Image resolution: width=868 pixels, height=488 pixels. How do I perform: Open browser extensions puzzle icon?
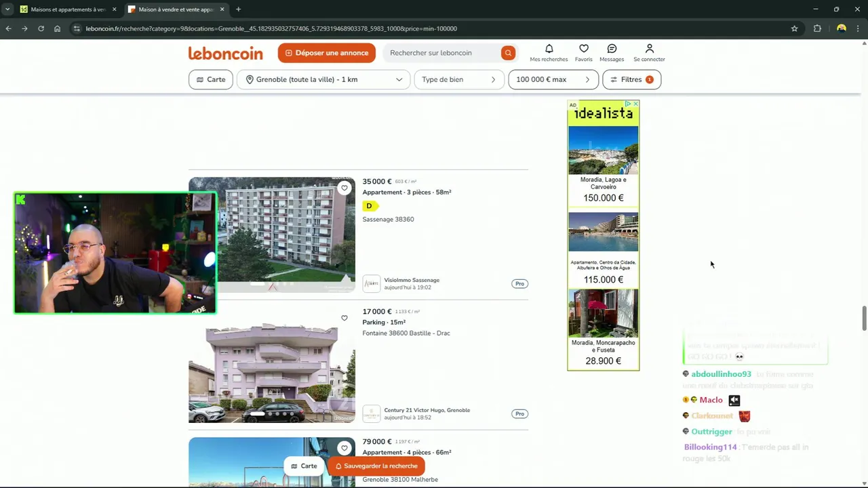[817, 28]
